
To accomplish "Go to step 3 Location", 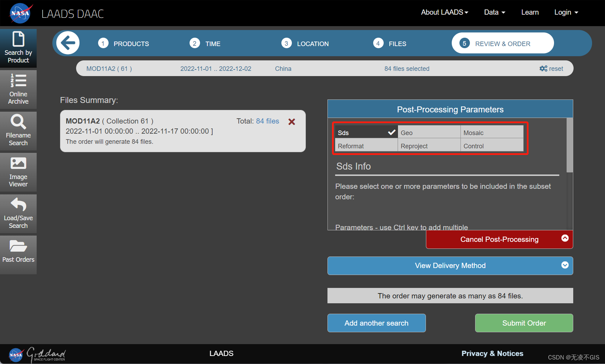I will (x=305, y=44).
